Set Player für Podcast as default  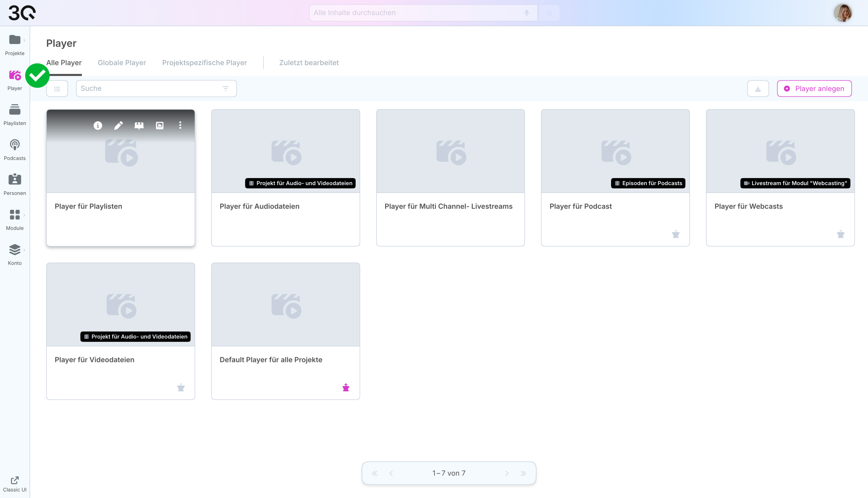pyautogui.click(x=676, y=234)
